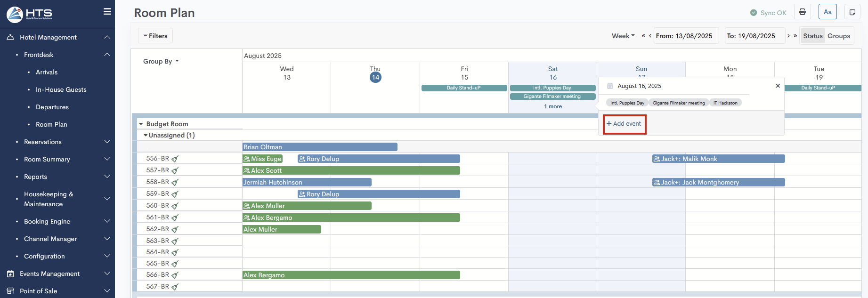
Task: Open In-House Guests from sidebar
Action: [x=61, y=89]
